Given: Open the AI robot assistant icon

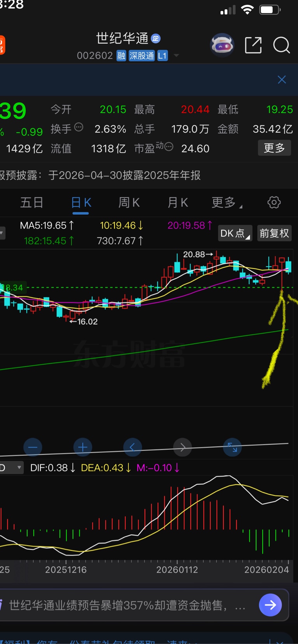Looking at the screenshot, I should pyautogui.click(x=222, y=45).
